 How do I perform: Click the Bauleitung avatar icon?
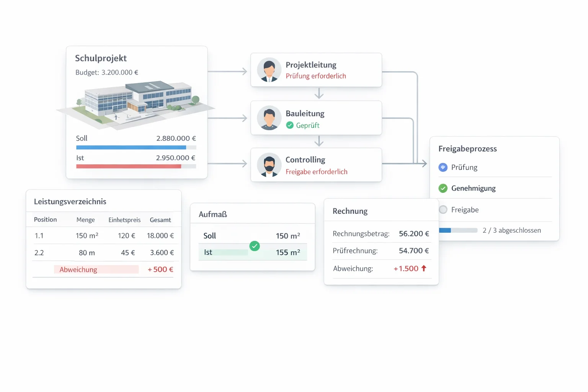point(269,118)
